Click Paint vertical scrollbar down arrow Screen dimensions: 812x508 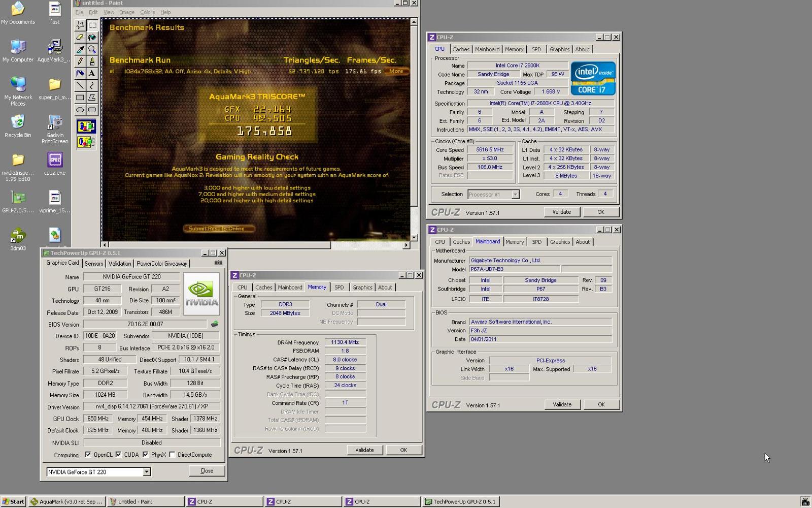[x=414, y=237]
